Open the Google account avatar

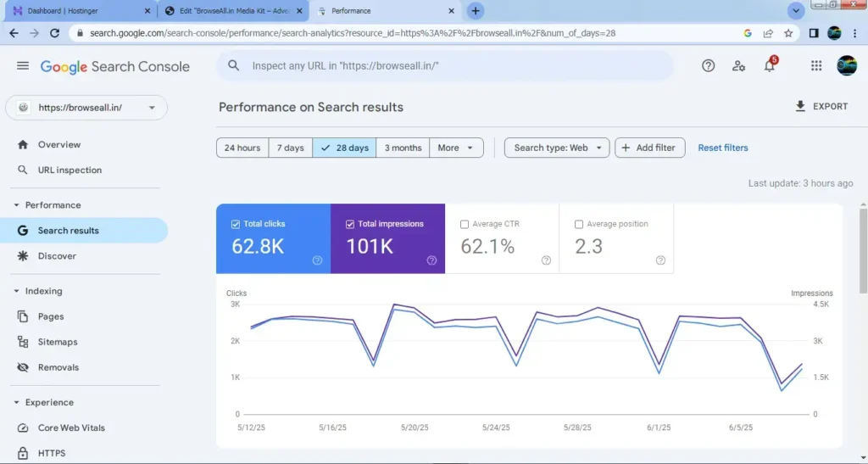pyautogui.click(x=847, y=66)
